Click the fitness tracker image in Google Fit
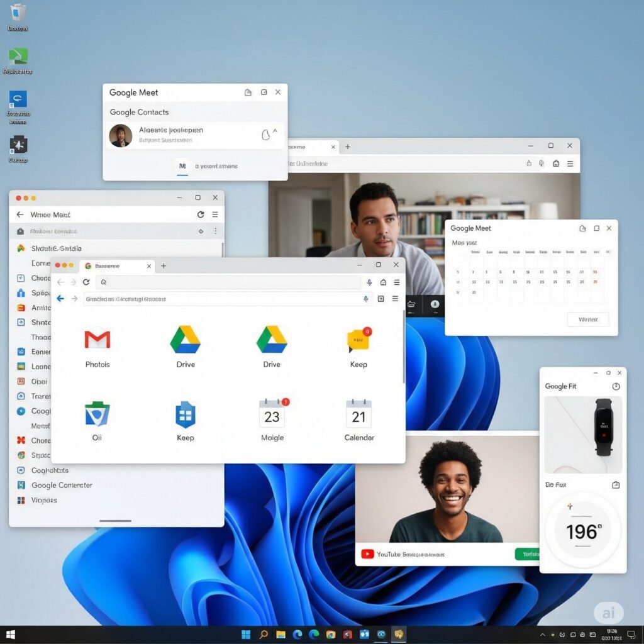644x644 pixels. click(583, 435)
